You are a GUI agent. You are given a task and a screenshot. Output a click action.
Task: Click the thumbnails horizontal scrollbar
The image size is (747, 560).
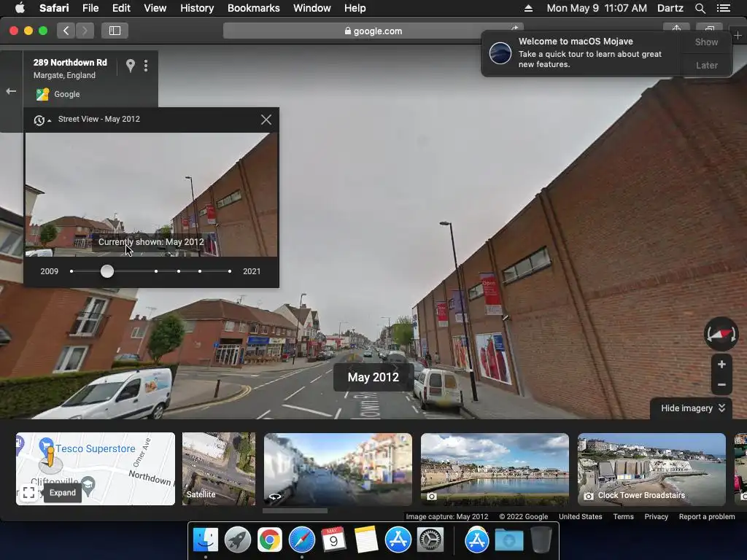pos(295,510)
